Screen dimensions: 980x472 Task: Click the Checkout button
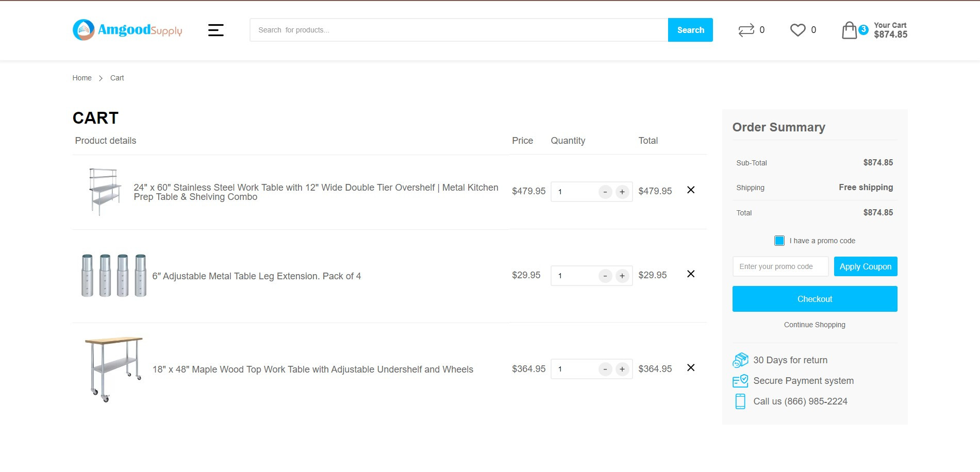click(815, 299)
